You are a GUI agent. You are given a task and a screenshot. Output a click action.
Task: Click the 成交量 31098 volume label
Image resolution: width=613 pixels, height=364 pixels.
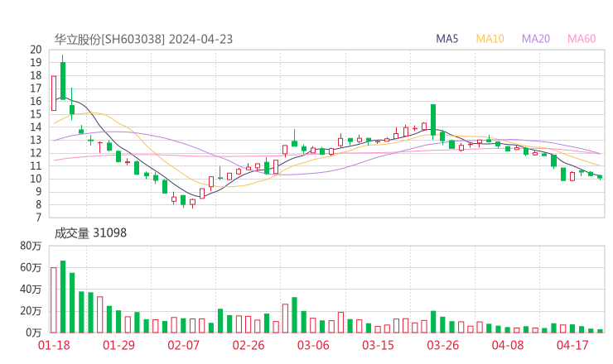(90, 233)
